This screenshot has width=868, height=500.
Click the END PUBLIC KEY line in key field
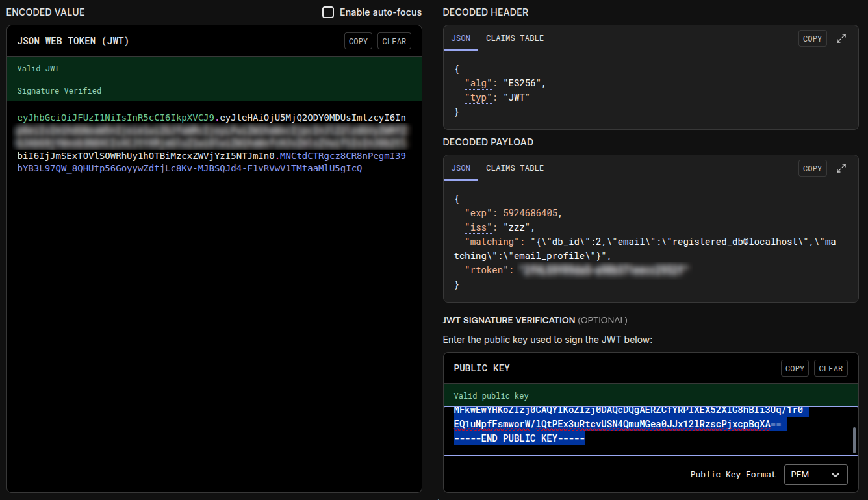pyautogui.click(x=519, y=439)
